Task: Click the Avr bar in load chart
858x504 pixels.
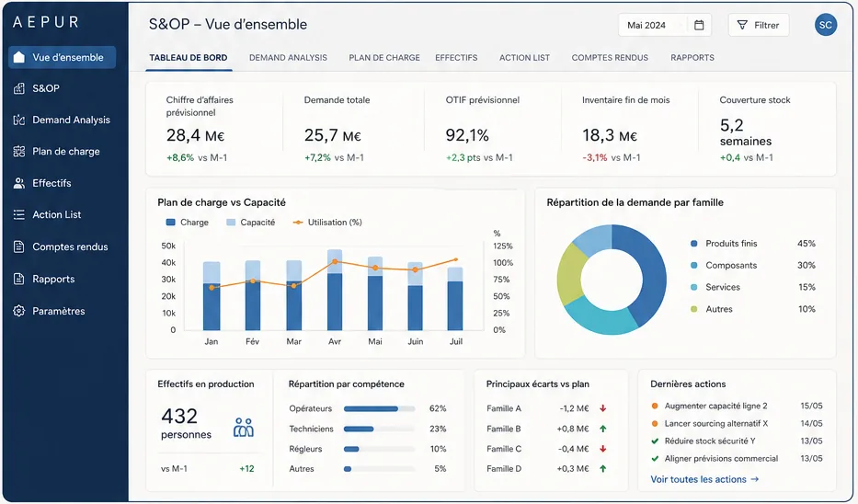Action: pos(335,290)
